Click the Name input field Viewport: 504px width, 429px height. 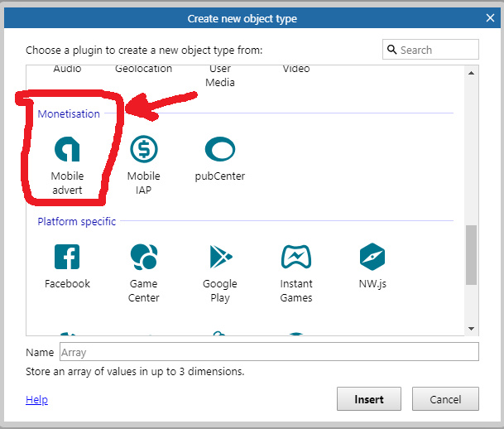268,352
